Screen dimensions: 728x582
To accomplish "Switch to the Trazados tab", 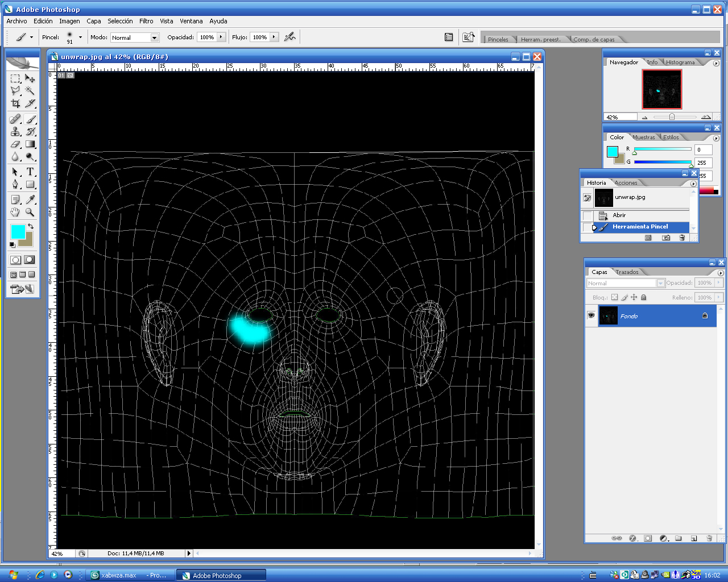I will pyautogui.click(x=627, y=272).
